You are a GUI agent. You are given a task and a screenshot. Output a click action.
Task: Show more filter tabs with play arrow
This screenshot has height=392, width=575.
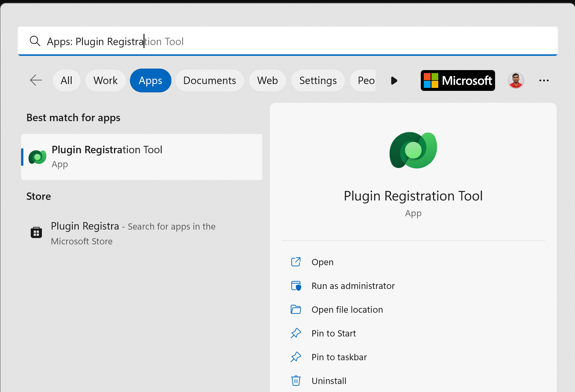[394, 80]
